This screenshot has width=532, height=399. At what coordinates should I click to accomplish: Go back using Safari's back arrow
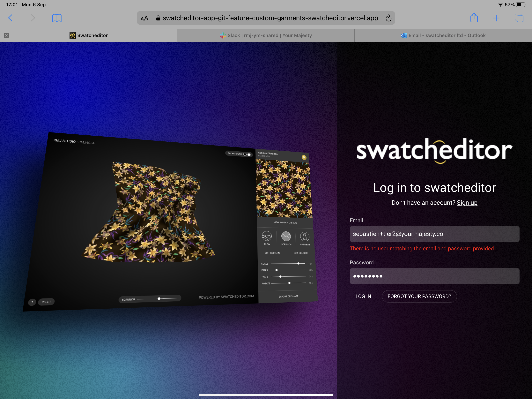pyautogui.click(x=10, y=18)
